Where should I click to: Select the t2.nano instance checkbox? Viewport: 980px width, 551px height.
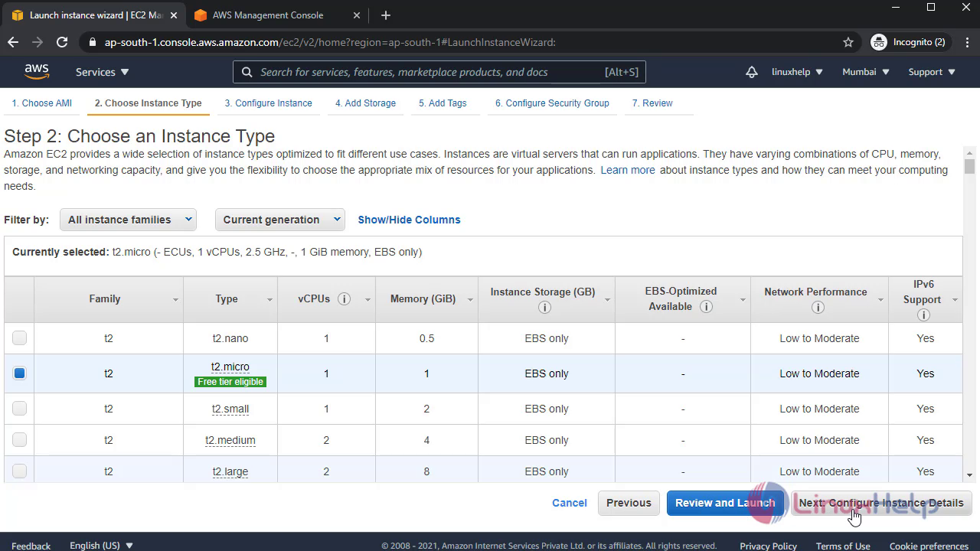click(19, 337)
